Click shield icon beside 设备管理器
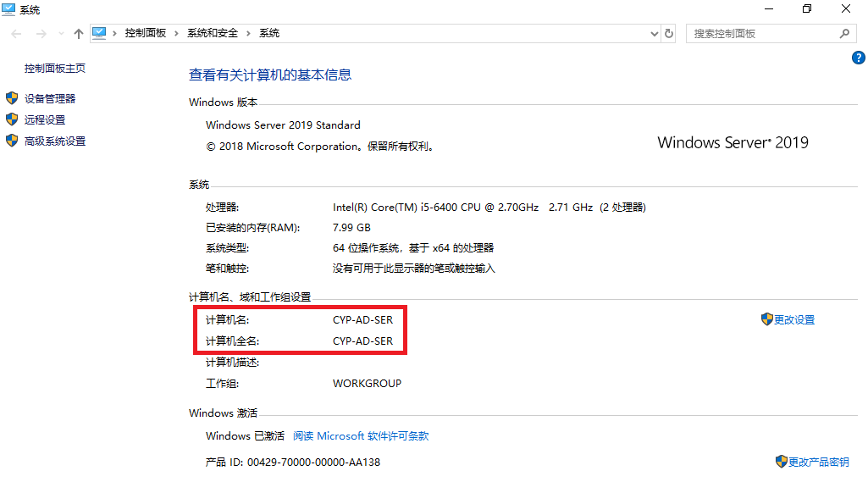Image resolution: width=868 pixels, height=482 pixels. [x=12, y=98]
